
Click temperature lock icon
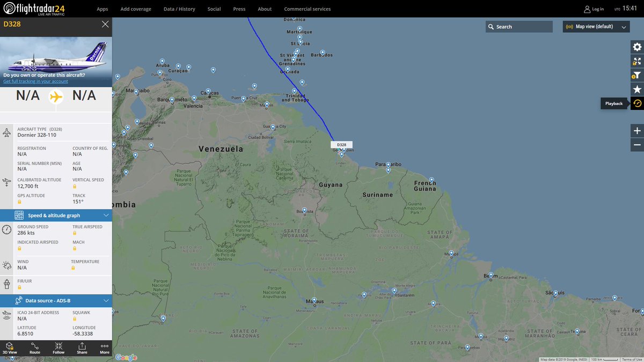(x=74, y=268)
